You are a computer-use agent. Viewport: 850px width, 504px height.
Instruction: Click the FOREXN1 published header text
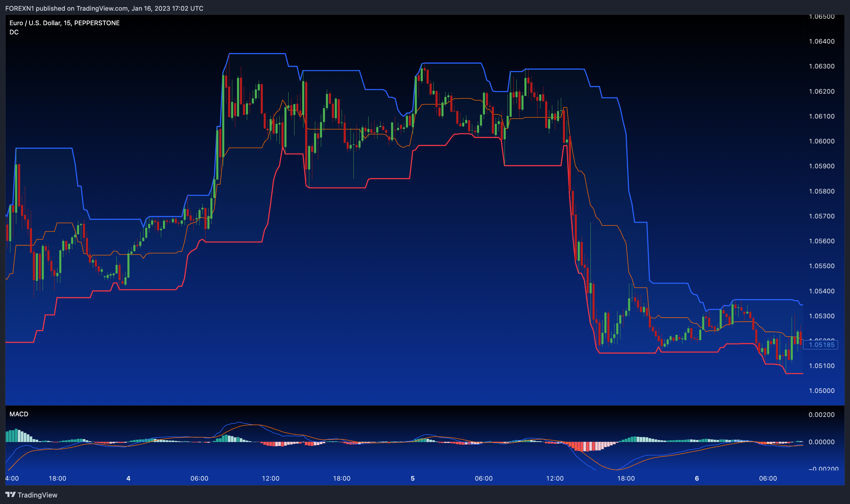coord(104,8)
